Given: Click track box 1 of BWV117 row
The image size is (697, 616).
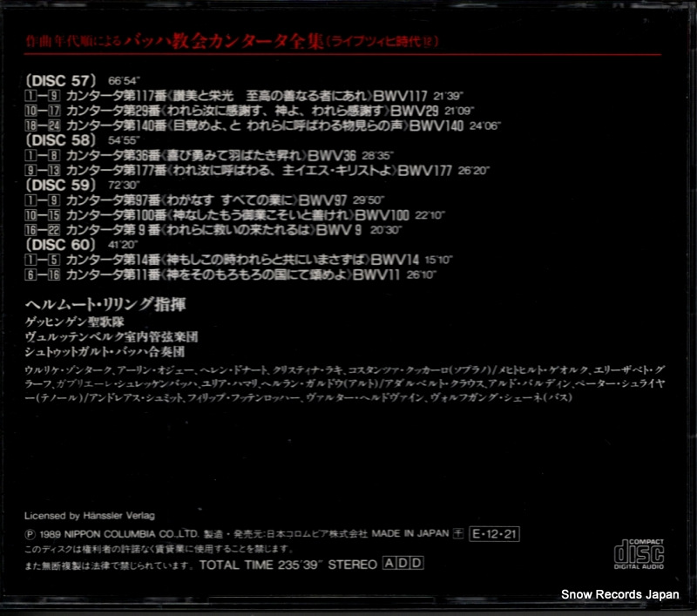Looking at the screenshot, I should pos(30,96).
